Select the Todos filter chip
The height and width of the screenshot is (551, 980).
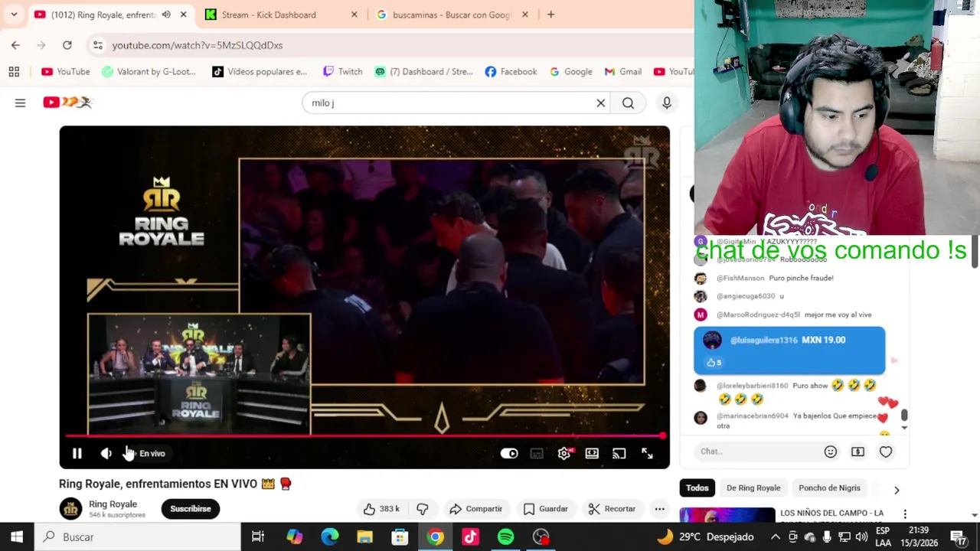click(x=697, y=488)
